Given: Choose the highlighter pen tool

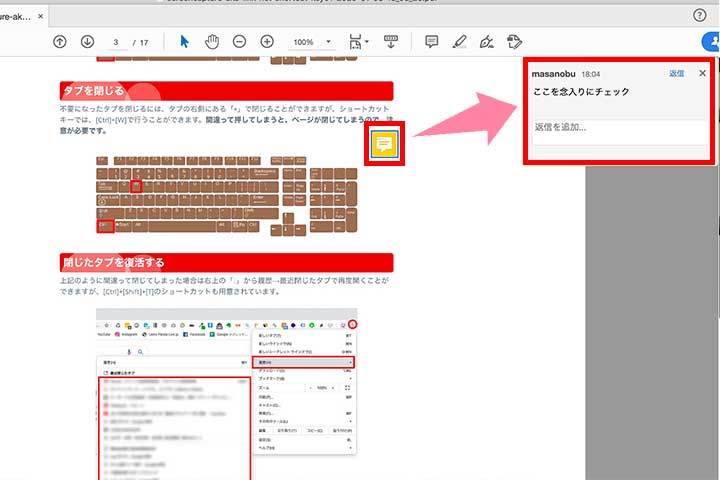Looking at the screenshot, I should (460, 42).
